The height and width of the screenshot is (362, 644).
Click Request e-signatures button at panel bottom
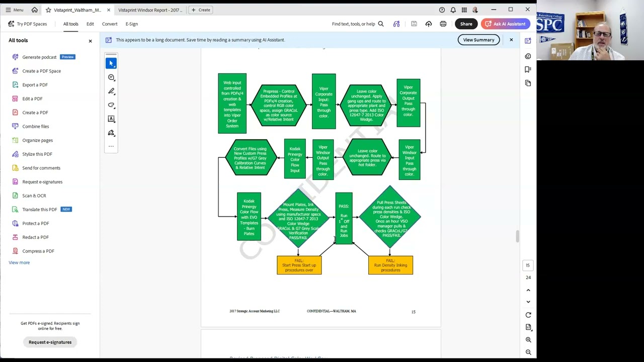[50, 342]
